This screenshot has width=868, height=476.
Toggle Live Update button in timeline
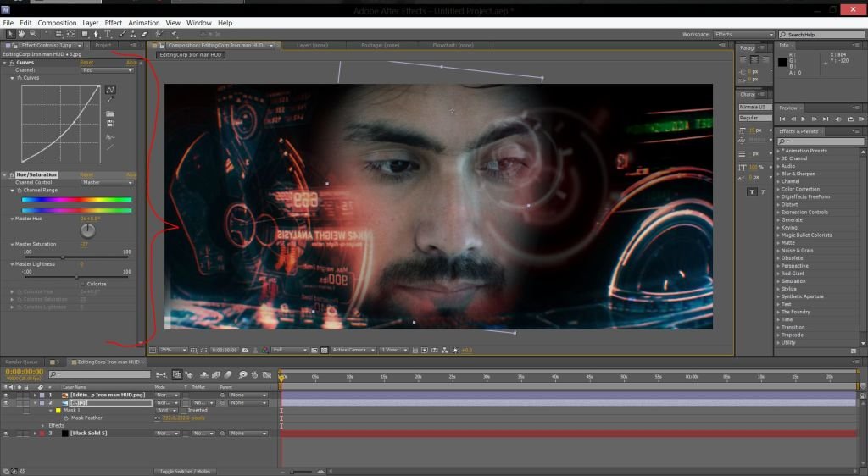[x=176, y=375]
